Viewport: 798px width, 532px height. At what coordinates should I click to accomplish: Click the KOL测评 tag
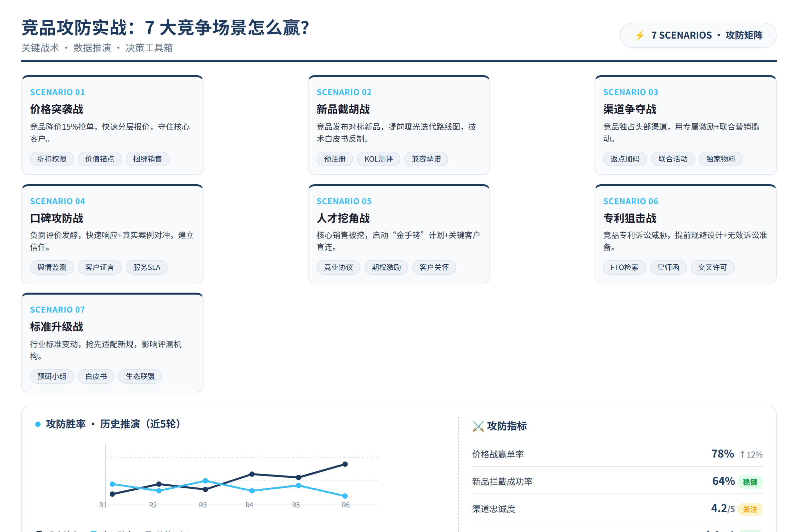(x=379, y=159)
